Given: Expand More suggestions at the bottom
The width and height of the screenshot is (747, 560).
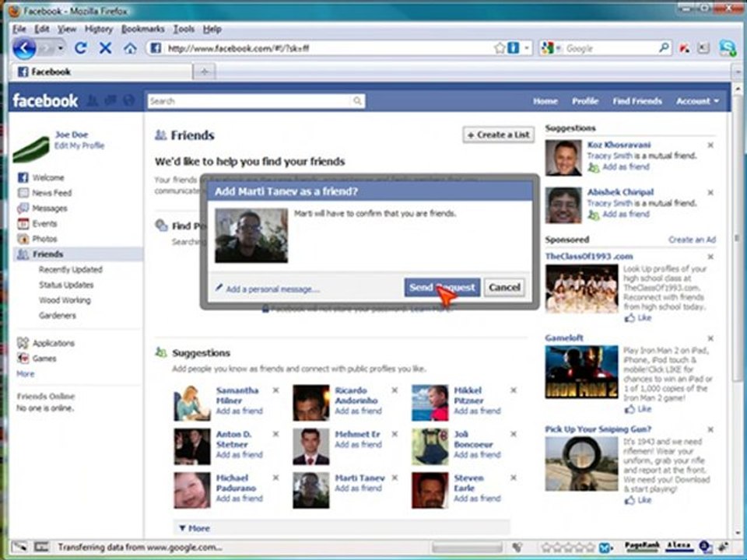Looking at the screenshot, I should point(195,528).
